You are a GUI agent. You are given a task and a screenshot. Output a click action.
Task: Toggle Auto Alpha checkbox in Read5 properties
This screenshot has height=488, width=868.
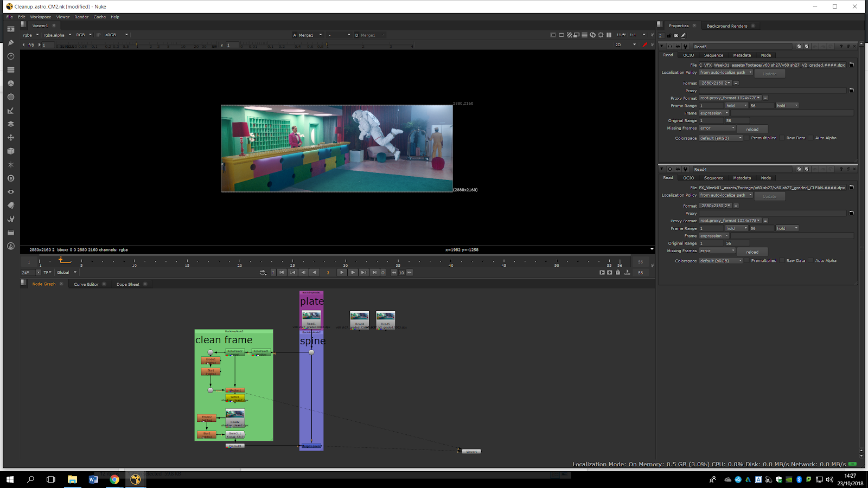point(811,138)
